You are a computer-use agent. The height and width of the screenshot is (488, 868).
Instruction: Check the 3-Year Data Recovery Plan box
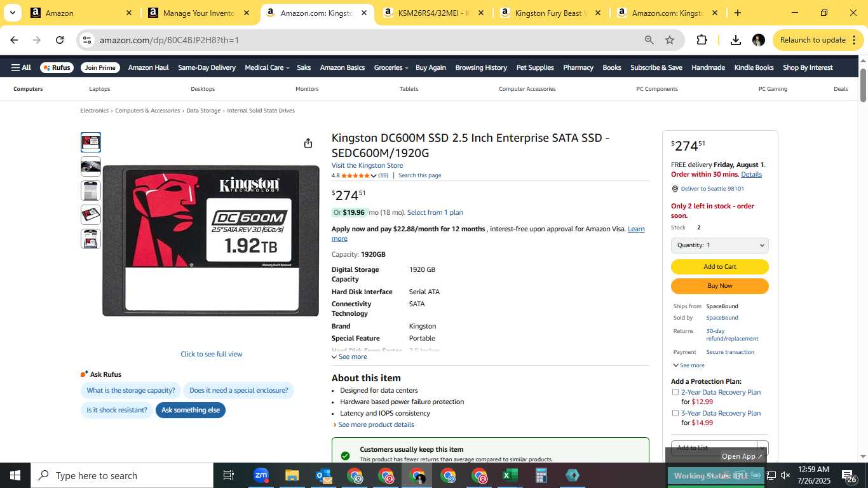[x=675, y=413]
